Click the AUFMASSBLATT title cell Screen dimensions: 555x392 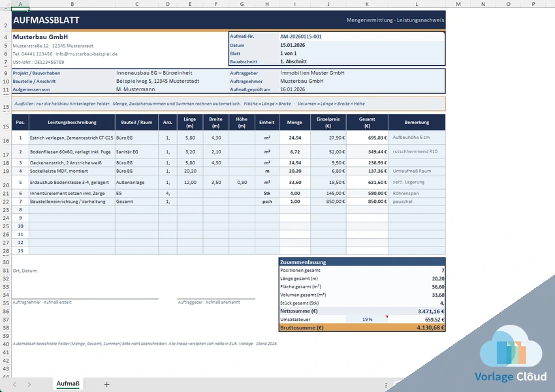click(46, 20)
